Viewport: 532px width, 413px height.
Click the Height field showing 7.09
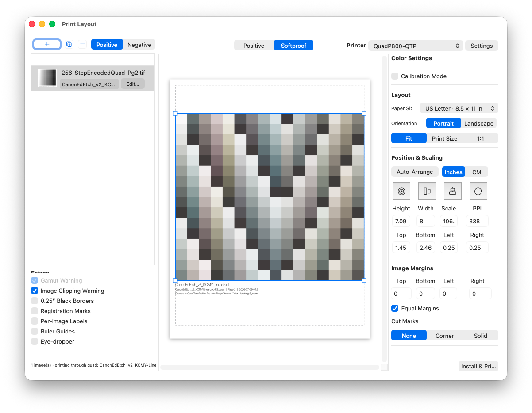401,221
